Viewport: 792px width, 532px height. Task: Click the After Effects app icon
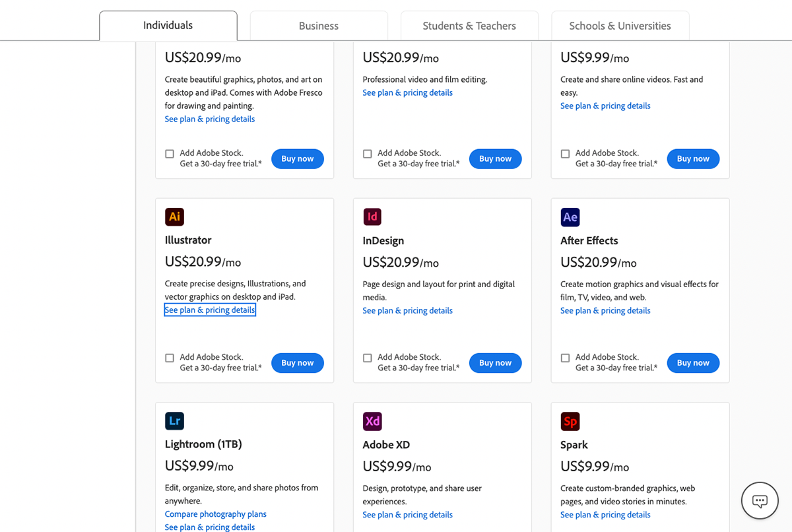[x=570, y=216]
